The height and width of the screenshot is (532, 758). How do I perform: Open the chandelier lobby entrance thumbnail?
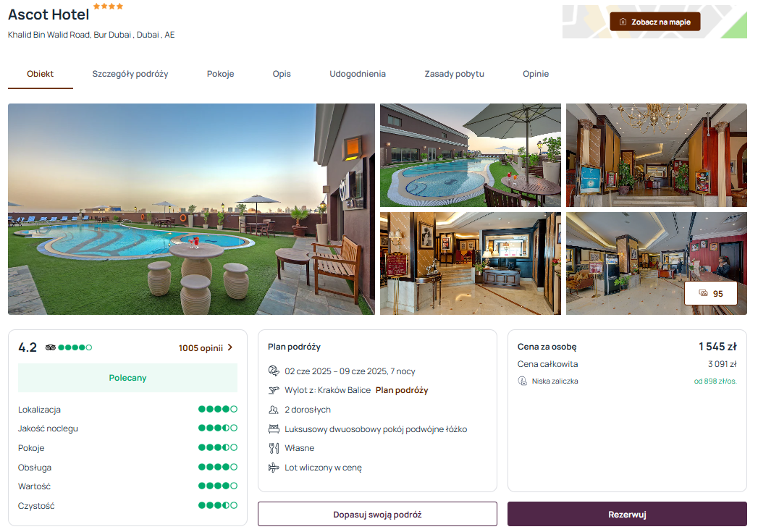click(657, 155)
